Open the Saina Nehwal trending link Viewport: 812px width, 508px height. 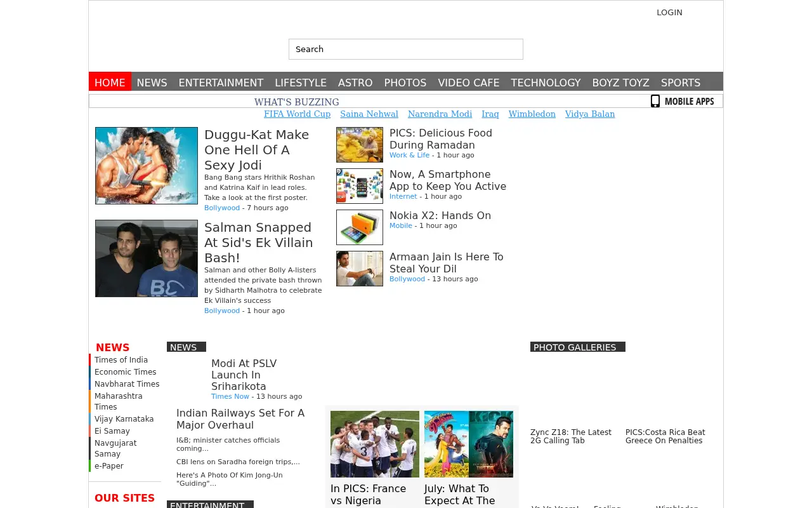click(x=369, y=114)
